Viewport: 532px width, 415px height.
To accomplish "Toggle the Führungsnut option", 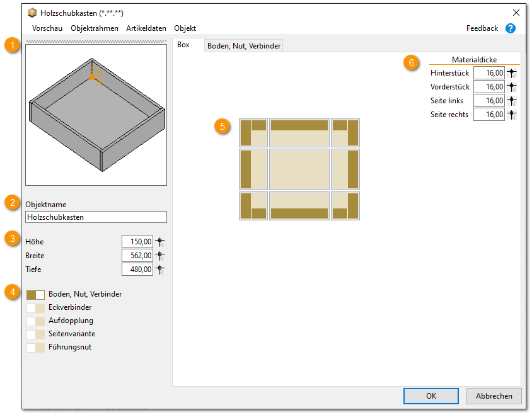I will point(35,347).
